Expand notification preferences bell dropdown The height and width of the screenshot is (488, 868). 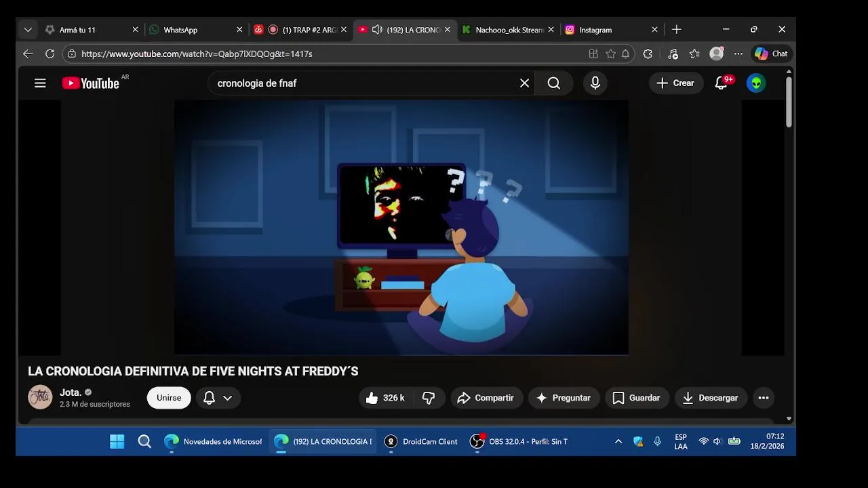(x=218, y=398)
